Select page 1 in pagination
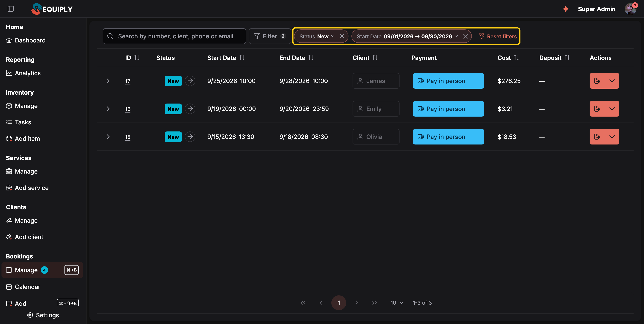 339,303
